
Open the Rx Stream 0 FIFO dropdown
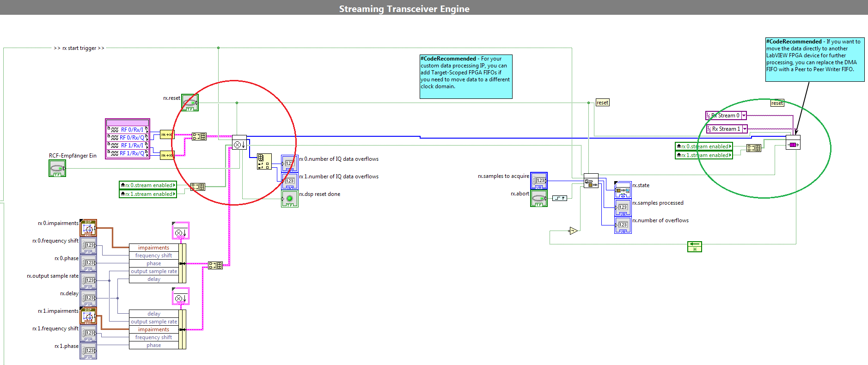744,116
